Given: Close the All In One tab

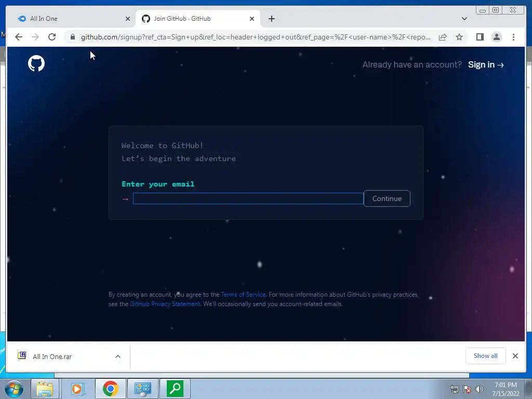Looking at the screenshot, I should coord(128,19).
